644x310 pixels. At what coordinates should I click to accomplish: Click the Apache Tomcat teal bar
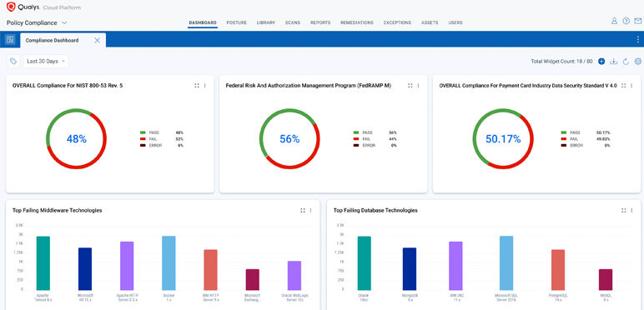[x=43, y=262]
